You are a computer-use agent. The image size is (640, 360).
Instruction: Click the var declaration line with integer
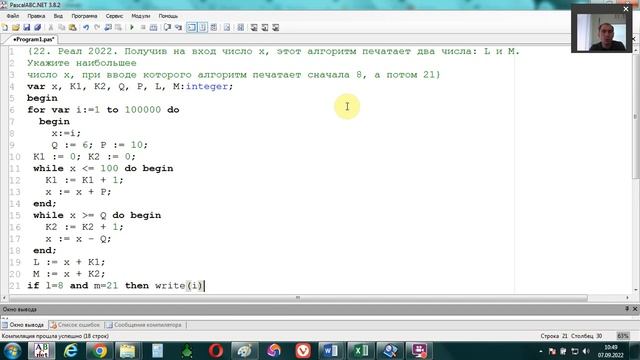pos(130,87)
